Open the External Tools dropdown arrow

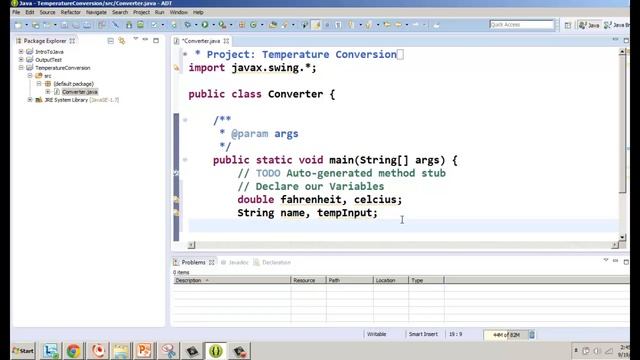point(231,25)
